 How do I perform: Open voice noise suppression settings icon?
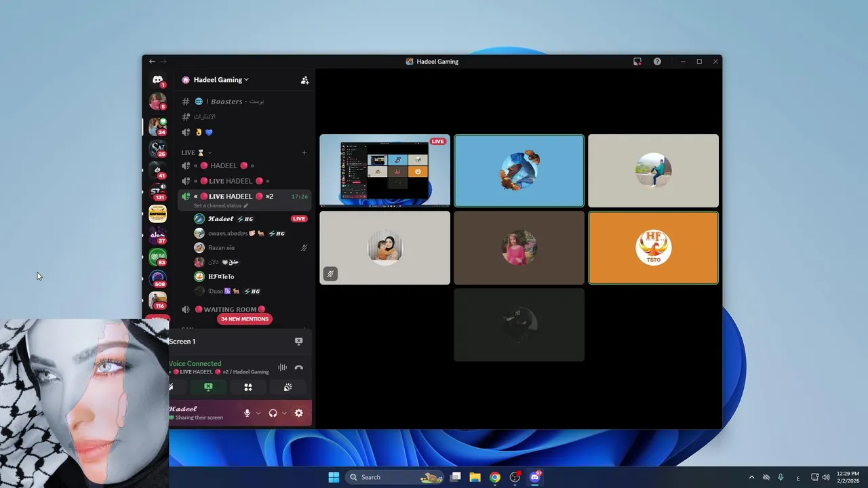tap(282, 368)
